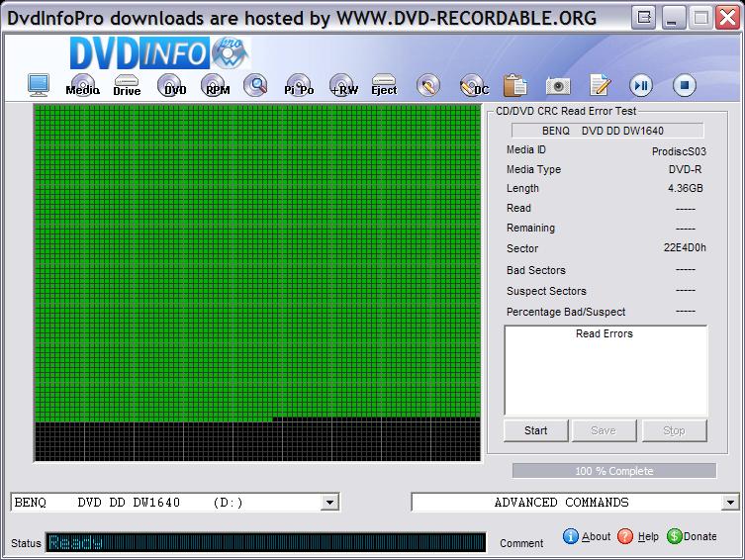Close the DvdInfoPro window
The width and height of the screenshot is (745, 560).
pos(728,18)
